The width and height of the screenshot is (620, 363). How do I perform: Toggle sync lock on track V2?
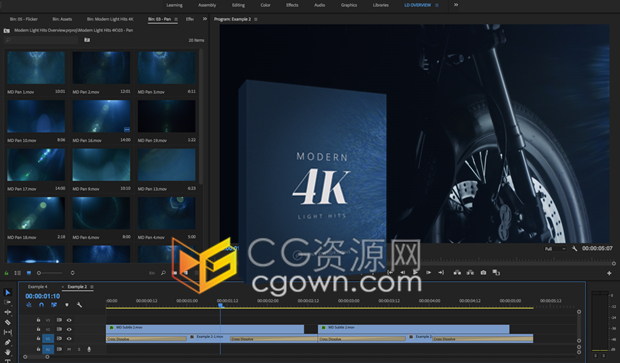[x=59, y=329]
